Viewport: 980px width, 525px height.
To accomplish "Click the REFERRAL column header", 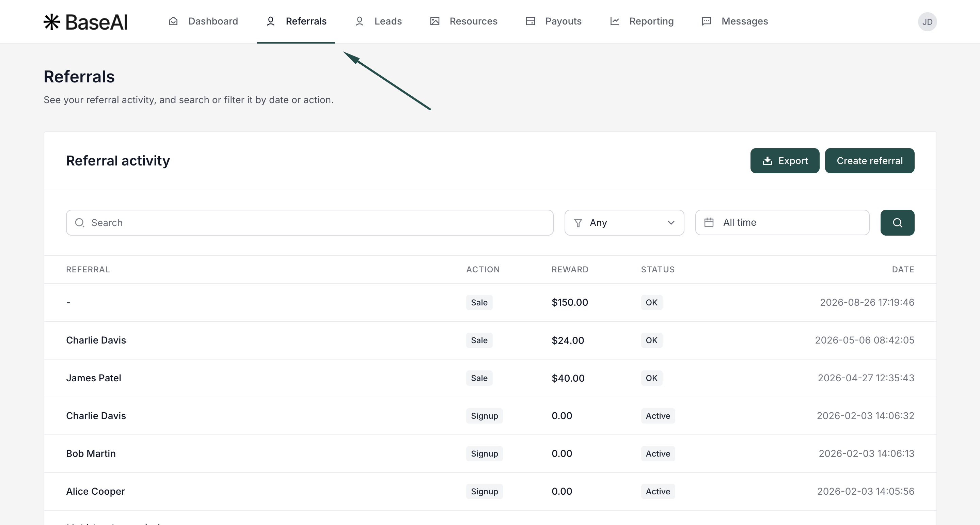I will [x=88, y=269].
